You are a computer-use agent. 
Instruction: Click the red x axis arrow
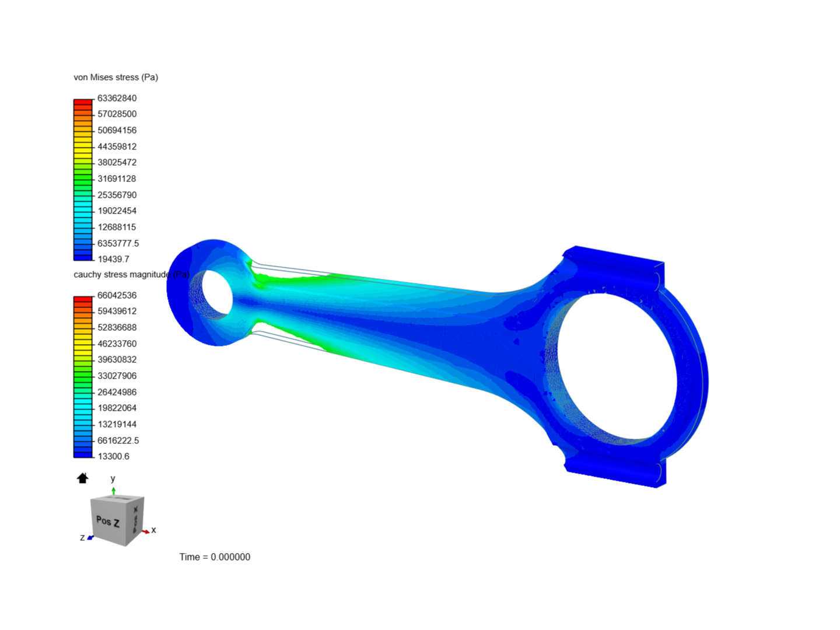(145, 531)
